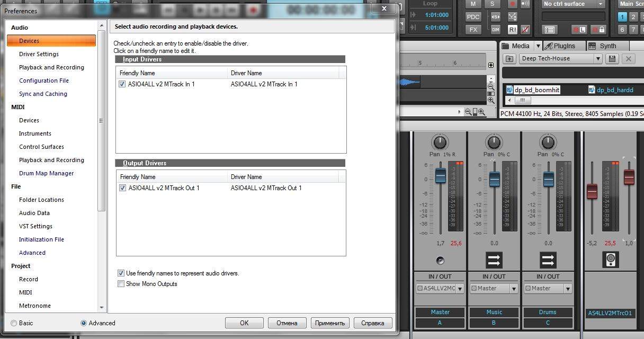Select Metronome under Project
The image size is (644, 339).
coord(35,306)
